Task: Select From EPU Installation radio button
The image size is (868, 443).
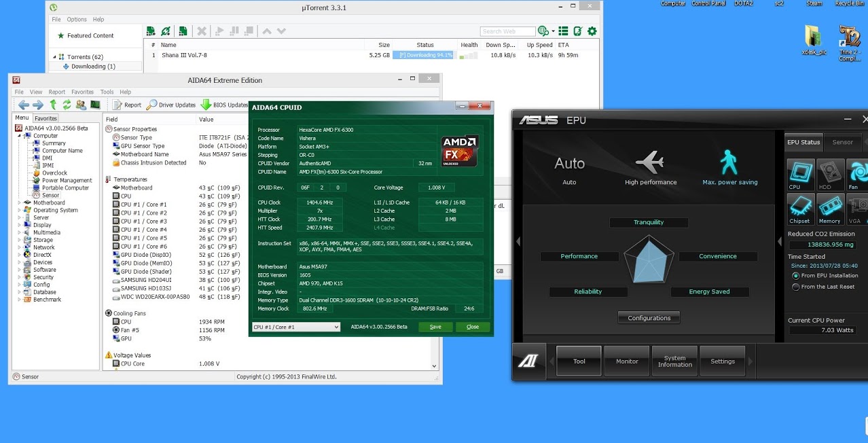Action: [795, 276]
